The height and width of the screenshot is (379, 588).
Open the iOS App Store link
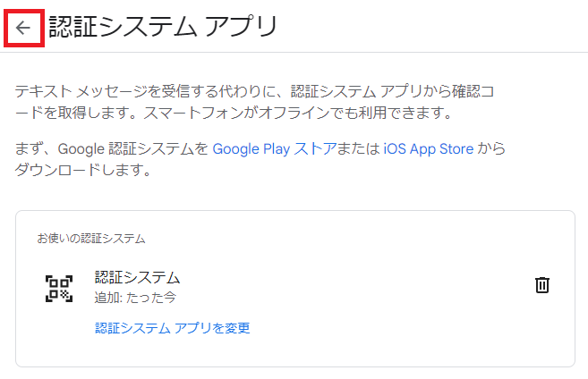tap(429, 149)
